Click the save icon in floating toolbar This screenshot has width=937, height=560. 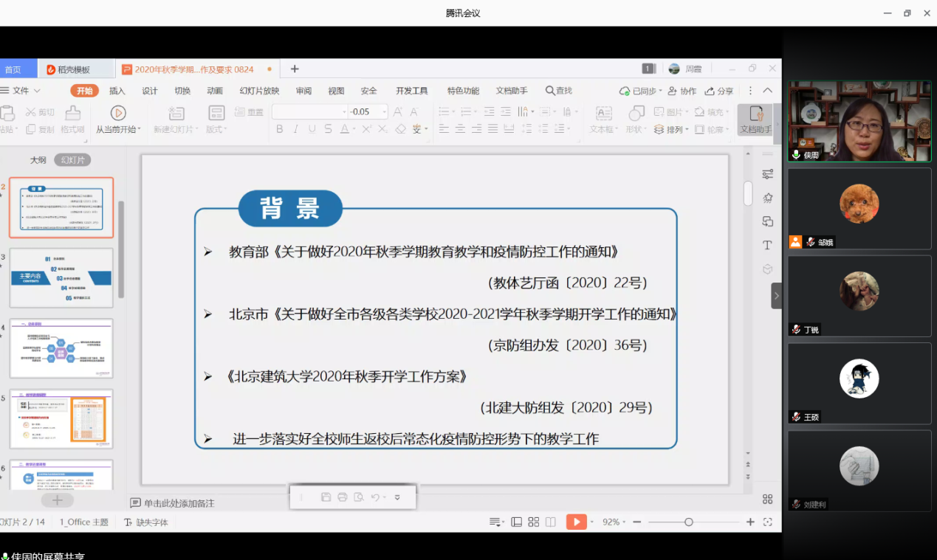[326, 497]
